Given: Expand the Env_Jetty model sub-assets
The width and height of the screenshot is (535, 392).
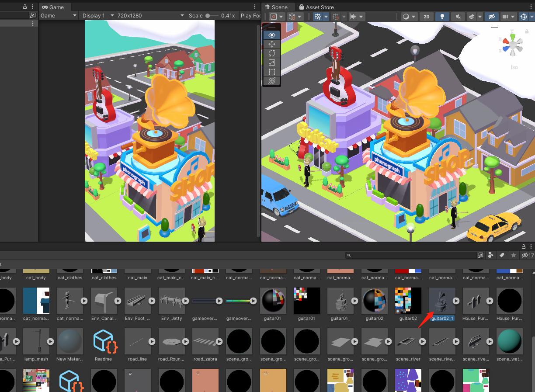Looking at the screenshot, I should click(185, 301).
